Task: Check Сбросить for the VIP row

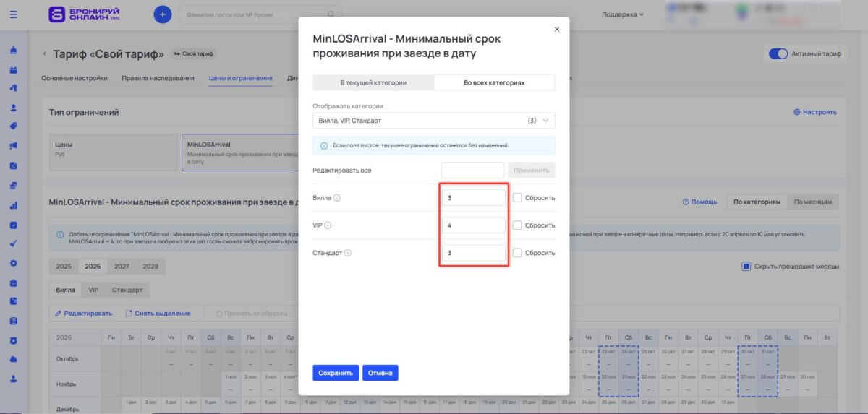Action: 517,225
